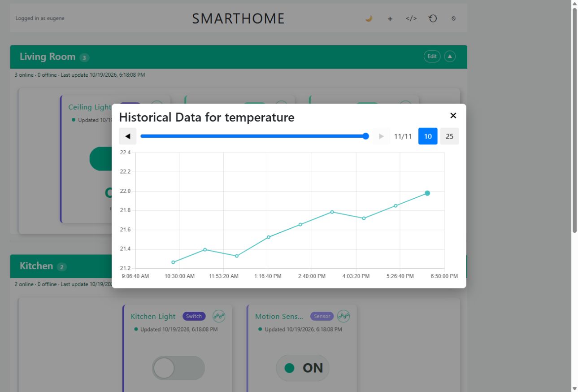Screen dimensions: 578x392
Task: Open Kitchen Light history chart icon
Action: pos(219,316)
